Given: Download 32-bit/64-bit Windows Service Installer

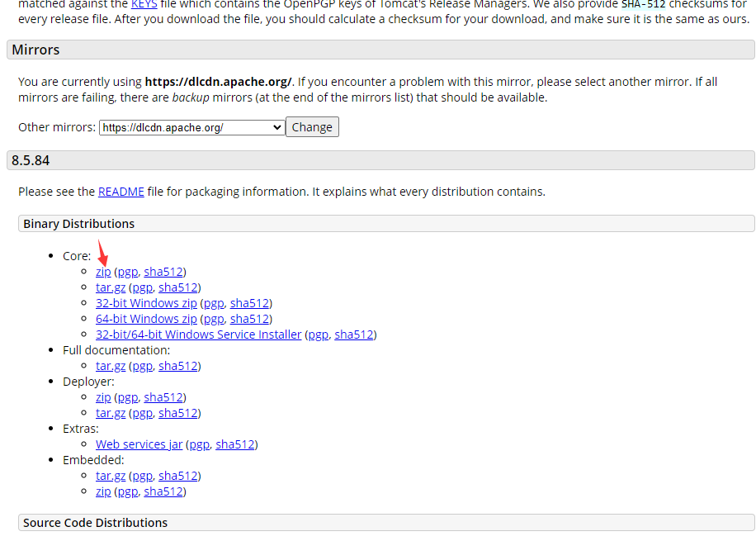Looking at the screenshot, I should click(x=198, y=335).
